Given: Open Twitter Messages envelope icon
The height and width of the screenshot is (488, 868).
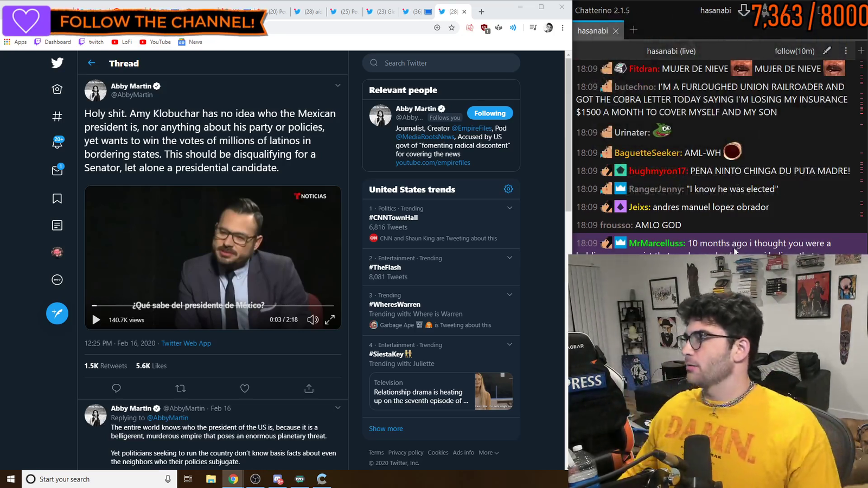Looking at the screenshot, I should point(57,170).
